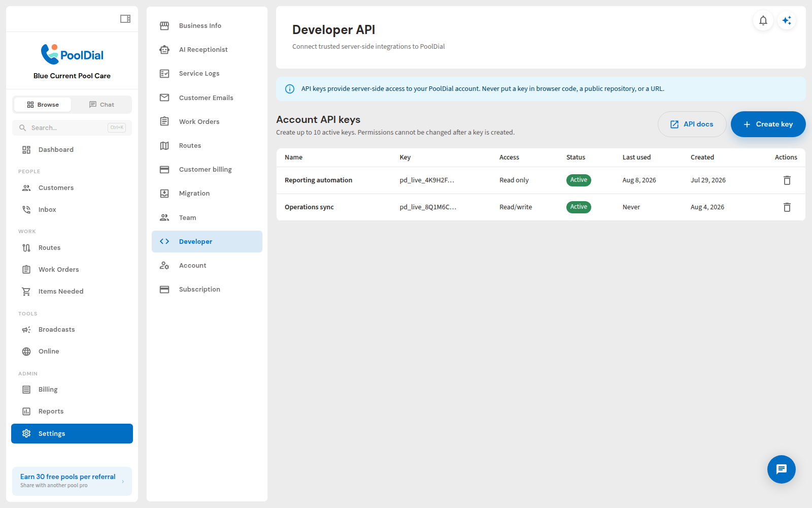Open Routes in the main sidebar

(72, 248)
